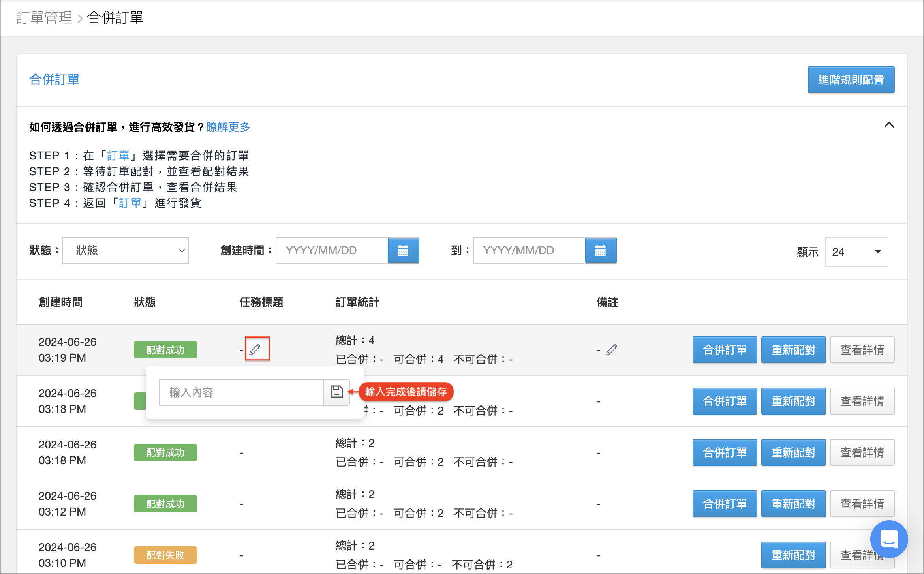This screenshot has height=574, width=924.
Task: Click 查看詳情 for the 03:12 PM row
Action: click(862, 504)
